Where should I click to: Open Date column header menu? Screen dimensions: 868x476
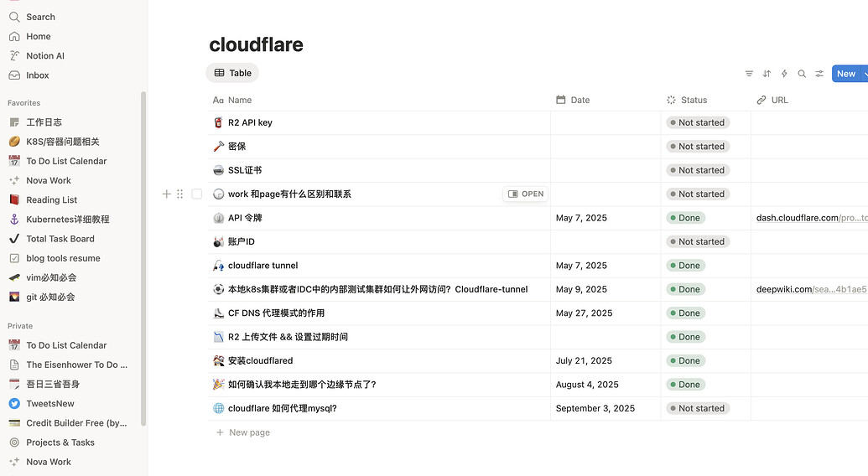pyautogui.click(x=573, y=100)
